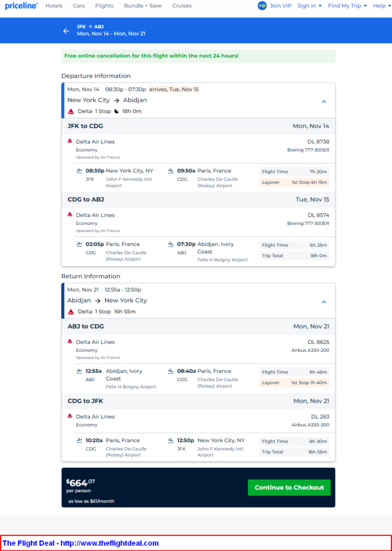Screen dimensions: 392x551
Task: Click Continue to Checkout button
Action: [289, 487]
